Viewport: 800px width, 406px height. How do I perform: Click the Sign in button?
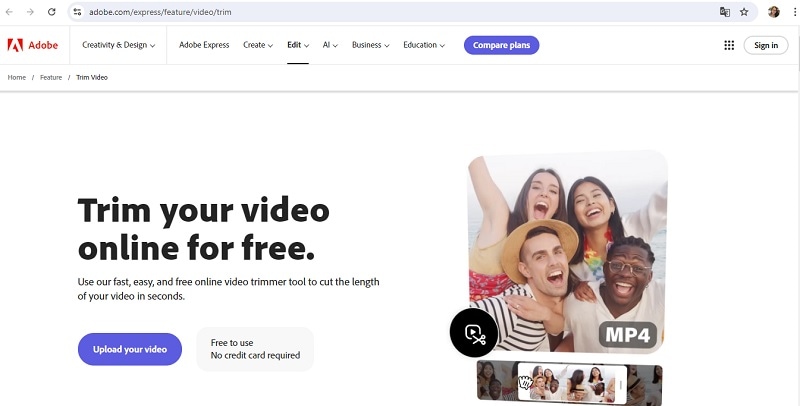pos(766,45)
